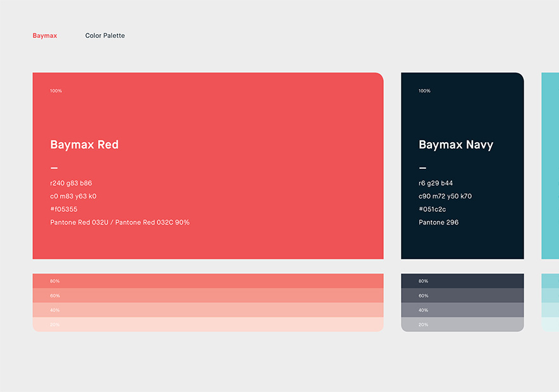Select the Baymax Navy heading

(x=455, y=145)
